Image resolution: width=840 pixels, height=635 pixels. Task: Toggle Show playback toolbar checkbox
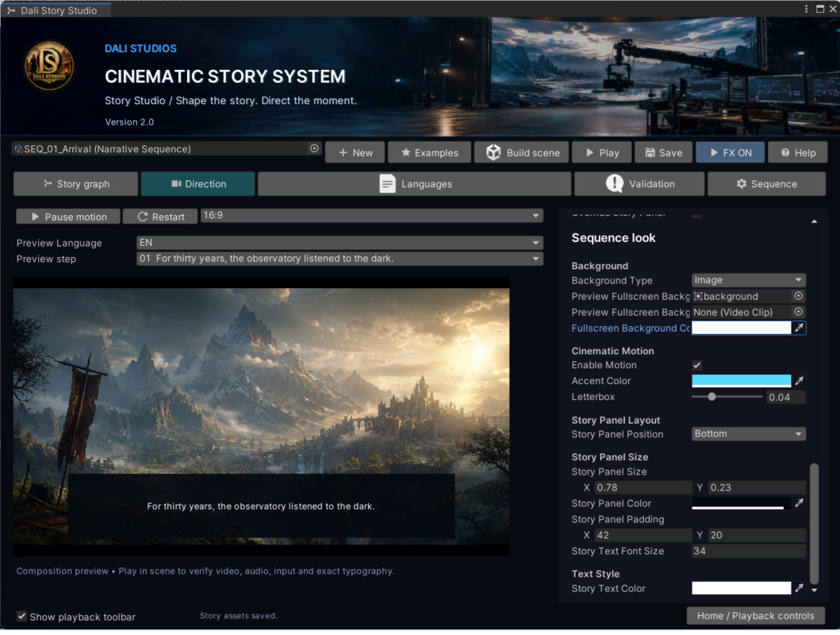click(x=21, y=616)
